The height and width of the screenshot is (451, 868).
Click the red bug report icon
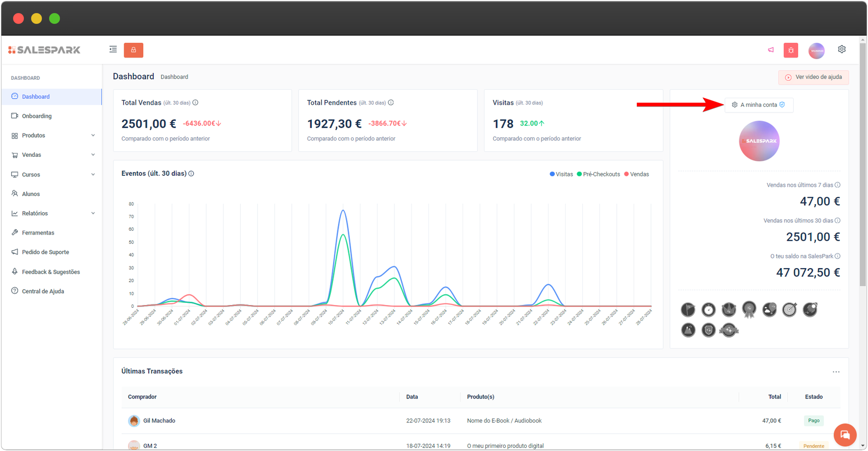point(790,50)
